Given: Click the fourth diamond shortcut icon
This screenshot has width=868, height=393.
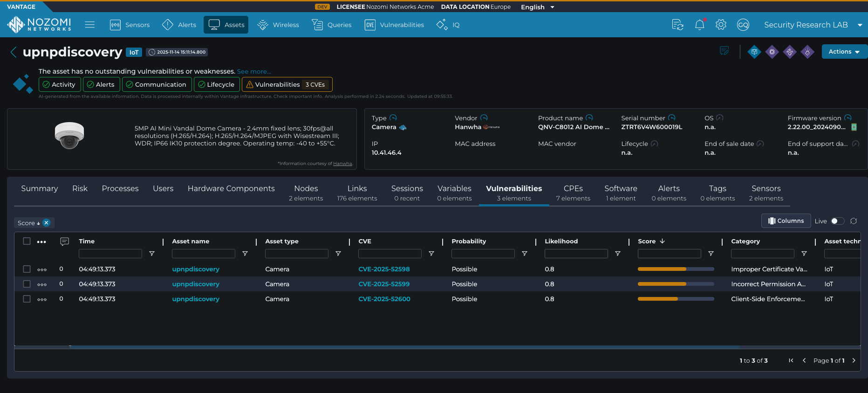Looking at the screenshot, I should [807, 52].
